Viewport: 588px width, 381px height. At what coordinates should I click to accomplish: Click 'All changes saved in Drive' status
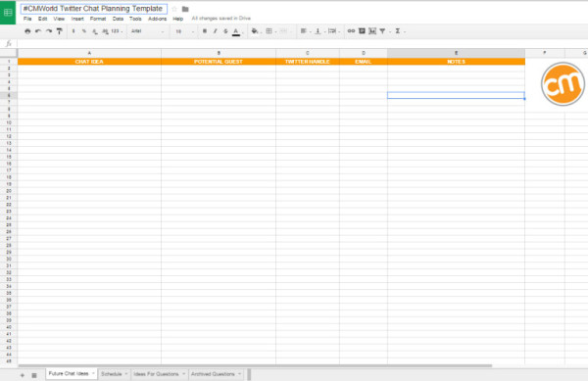coord(220,19)
